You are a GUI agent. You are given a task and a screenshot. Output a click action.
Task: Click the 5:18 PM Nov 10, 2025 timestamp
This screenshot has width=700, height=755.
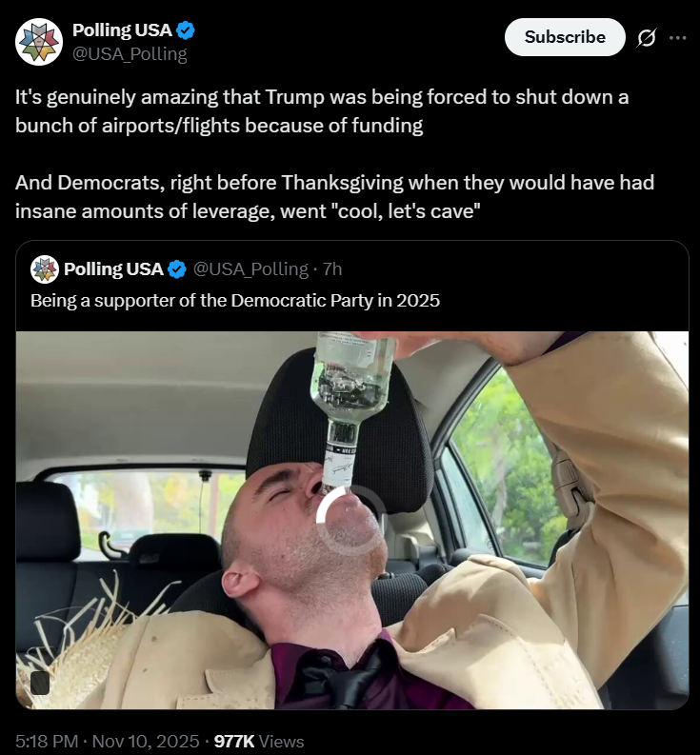pos(107,741)
